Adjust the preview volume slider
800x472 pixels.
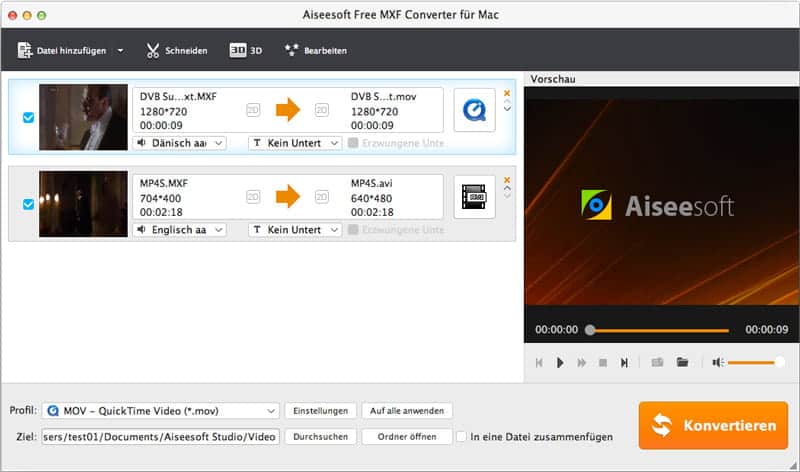coord(756,362)
